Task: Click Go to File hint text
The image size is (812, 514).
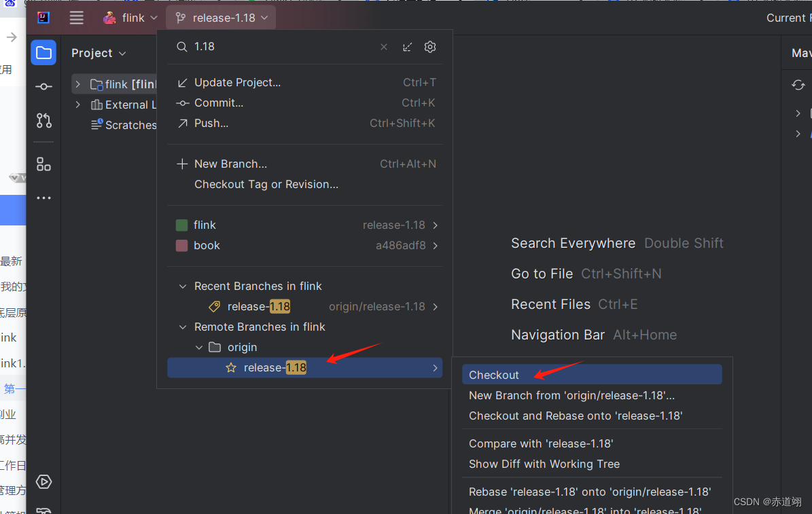Action: [x=542, y=274]
